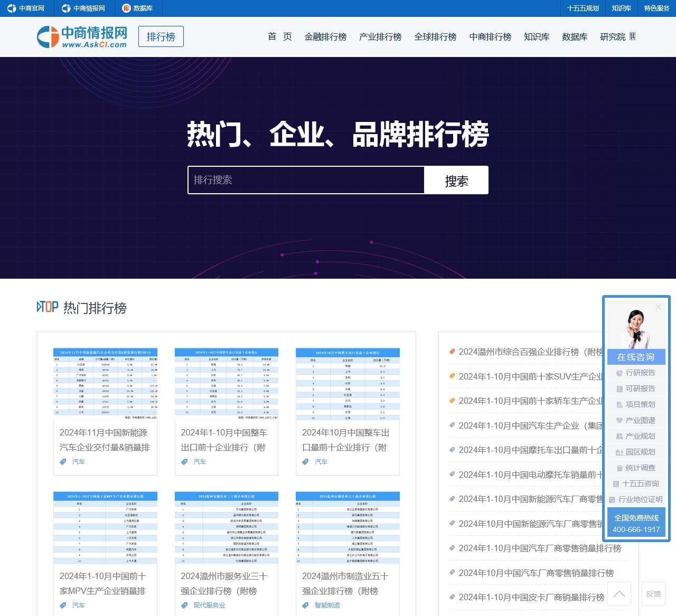This screenshot has width=676, height=616.
Task: Open 十五五咨询 in floating sidebar
Action: pos(636,484)
